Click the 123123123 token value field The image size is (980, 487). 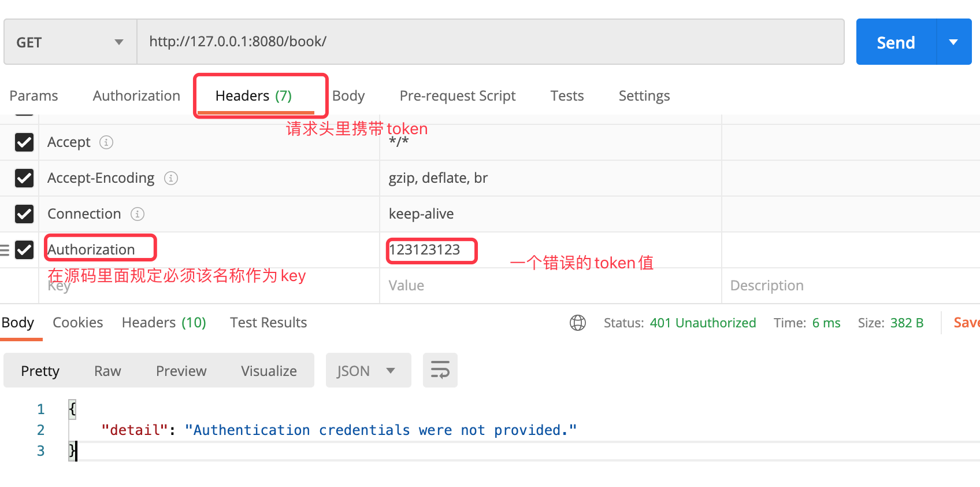pos(551,250)
